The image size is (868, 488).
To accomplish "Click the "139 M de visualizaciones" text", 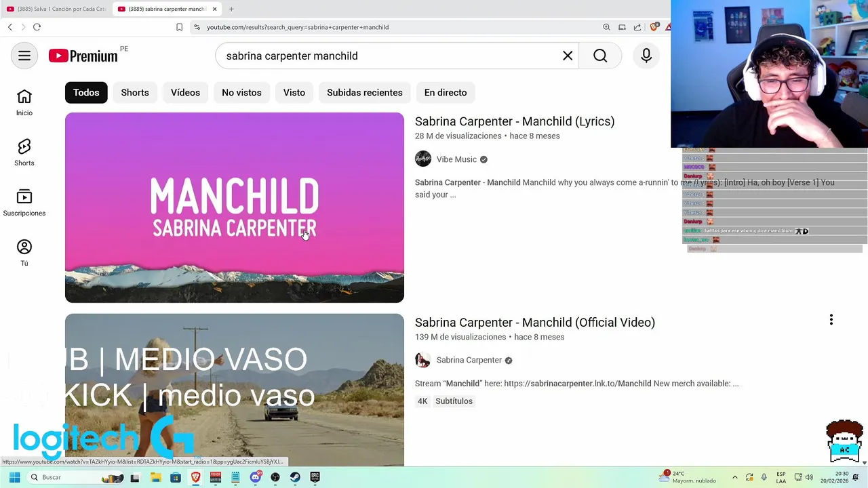I will (x=460, y=337).
